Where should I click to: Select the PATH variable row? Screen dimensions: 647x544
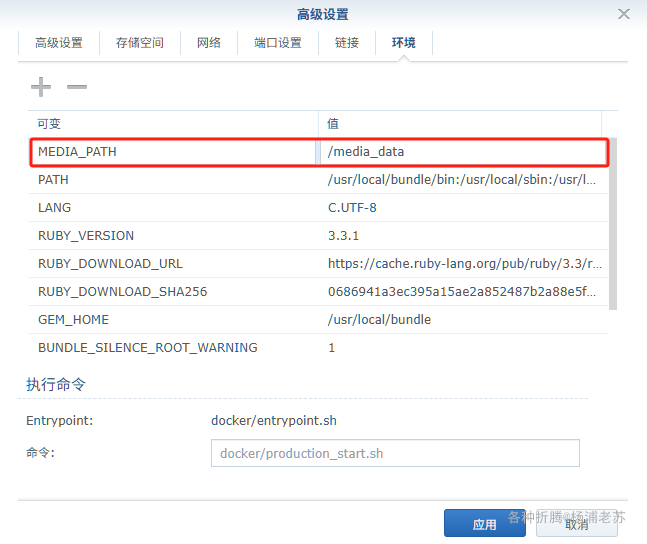click(318, 180)
